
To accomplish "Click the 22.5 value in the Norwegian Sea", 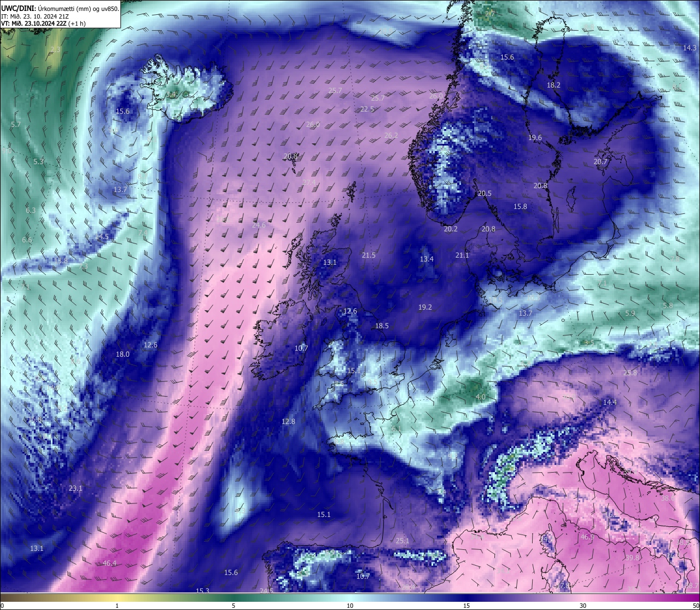I will 367,109.
